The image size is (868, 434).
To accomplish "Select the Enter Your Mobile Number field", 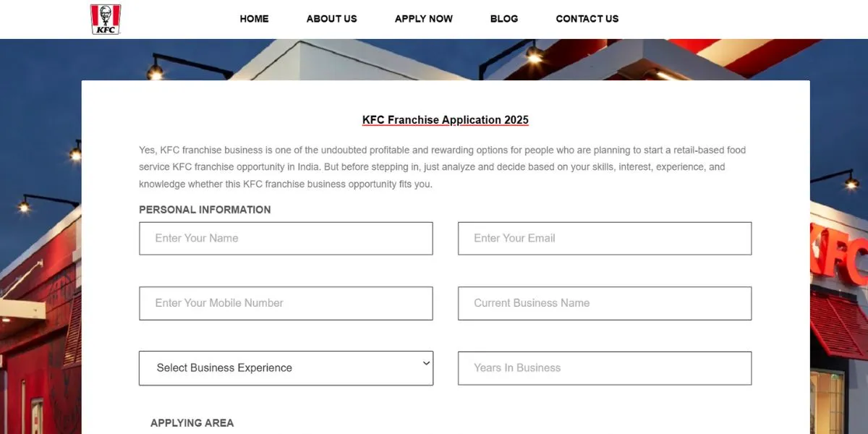I will click(286, 303).
